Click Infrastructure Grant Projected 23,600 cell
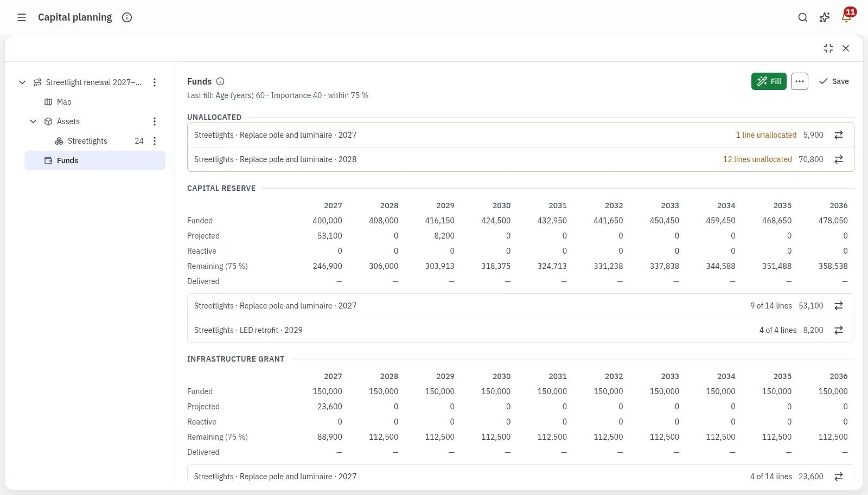 (x=330, y=407)
